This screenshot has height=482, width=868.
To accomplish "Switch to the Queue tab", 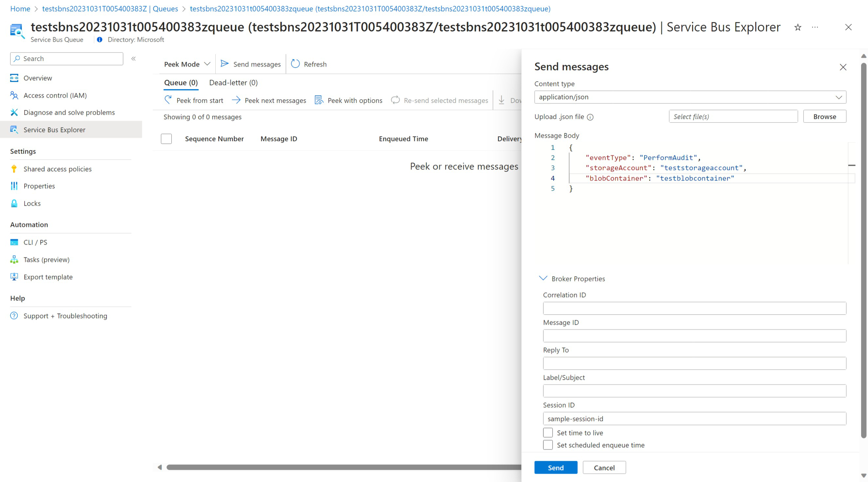I will pos(181,82).
